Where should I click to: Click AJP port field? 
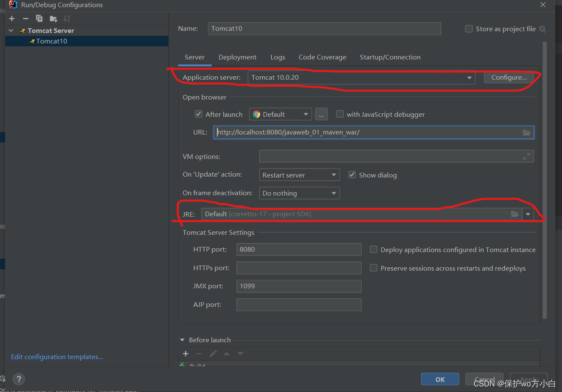tap(299, 305)
